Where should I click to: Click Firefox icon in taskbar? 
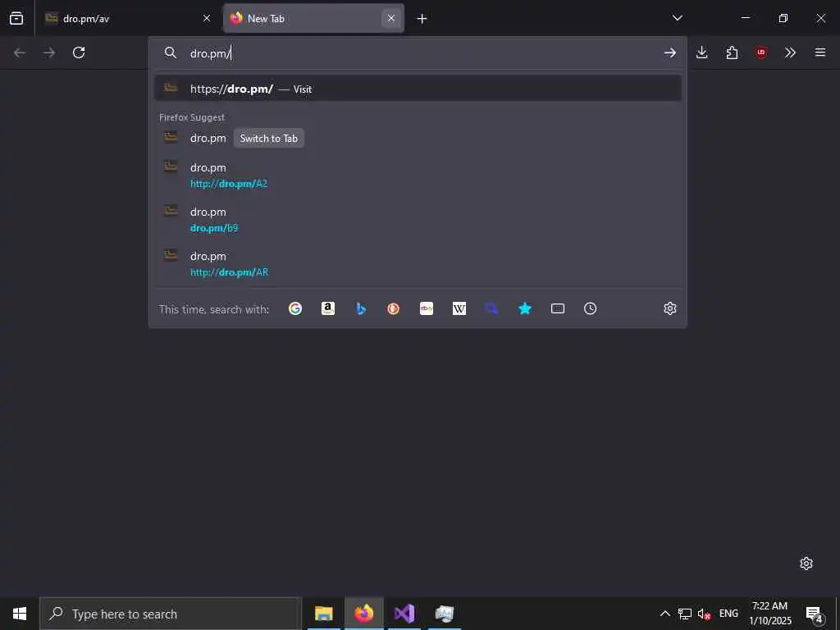(x=364, y=614)
